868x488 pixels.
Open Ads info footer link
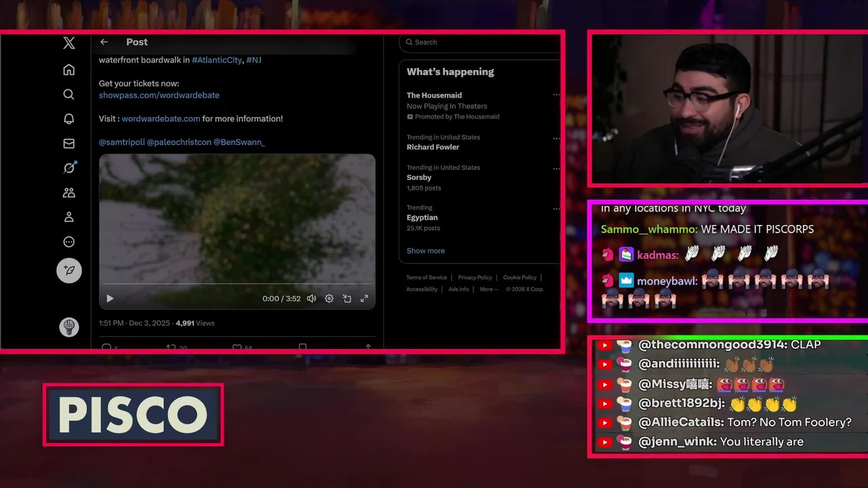[x=459, y=289]
